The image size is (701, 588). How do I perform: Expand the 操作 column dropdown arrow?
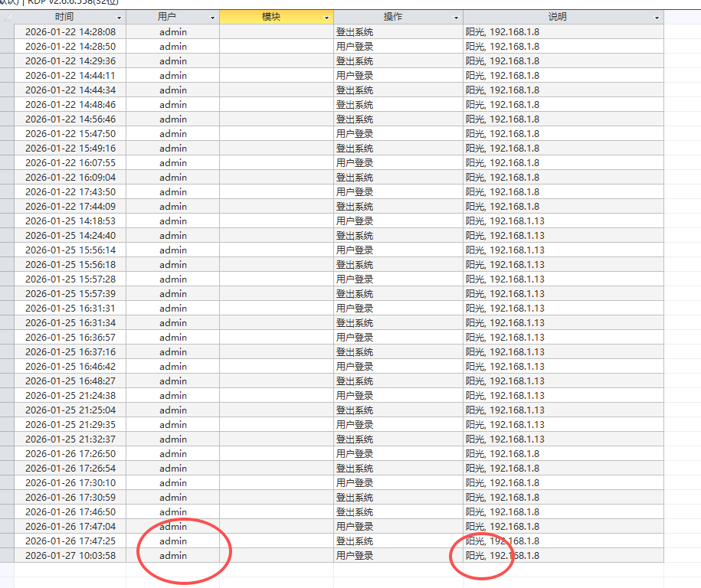[x=457, y=18]
